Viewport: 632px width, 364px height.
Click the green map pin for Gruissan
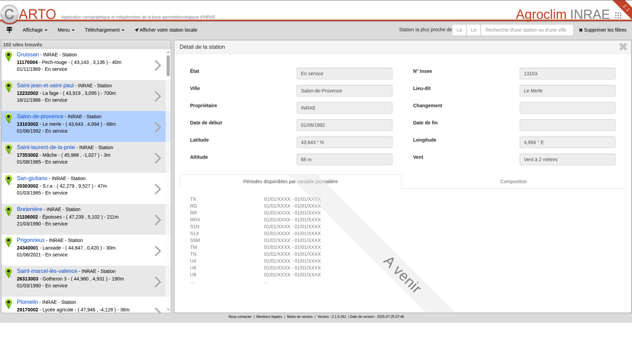tap(9, 56)
